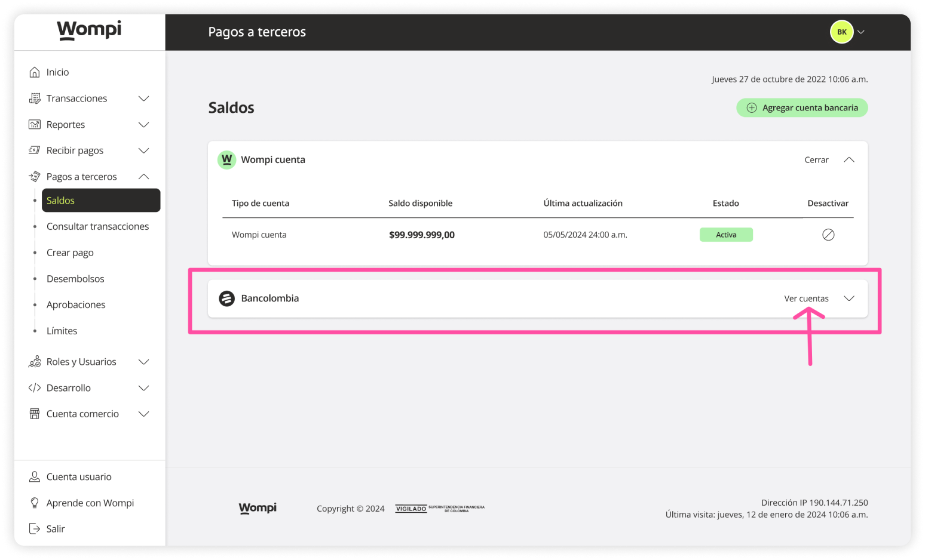Image resolution: width=925 pixels, height=560 pixels.
Task: Expand Bancolombia accounts chevron
Action: pyautogui.click(x=849, y=299)
